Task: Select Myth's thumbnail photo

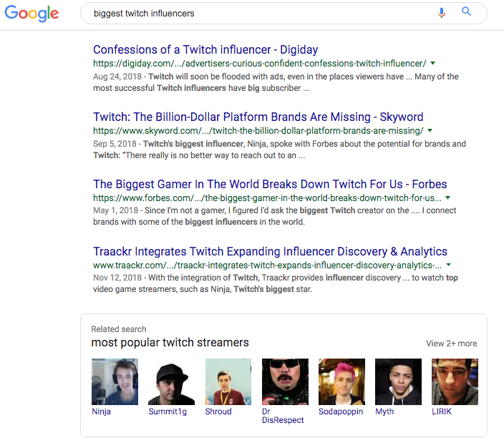Action: point(398,381)
